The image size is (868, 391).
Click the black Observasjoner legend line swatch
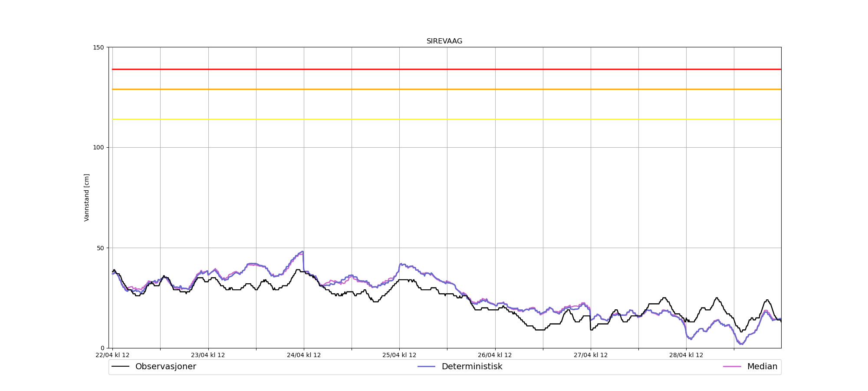click(x=121, y=367)
